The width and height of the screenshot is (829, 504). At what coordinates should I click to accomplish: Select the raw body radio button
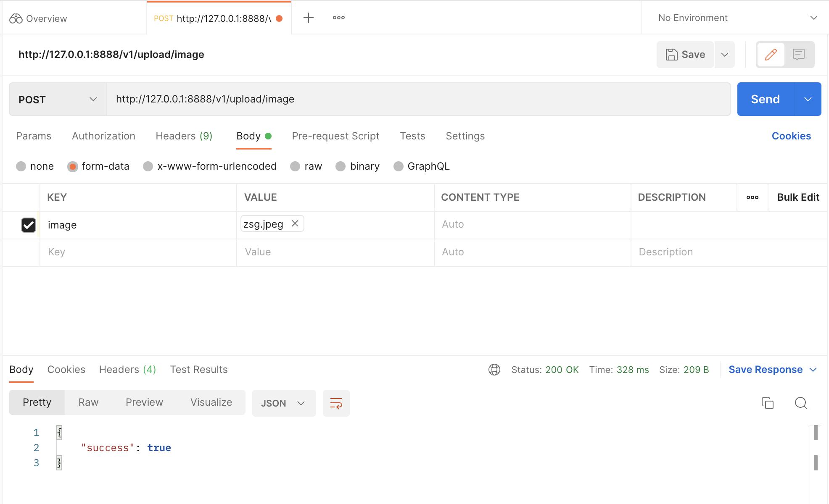click(x=295, y=166)
